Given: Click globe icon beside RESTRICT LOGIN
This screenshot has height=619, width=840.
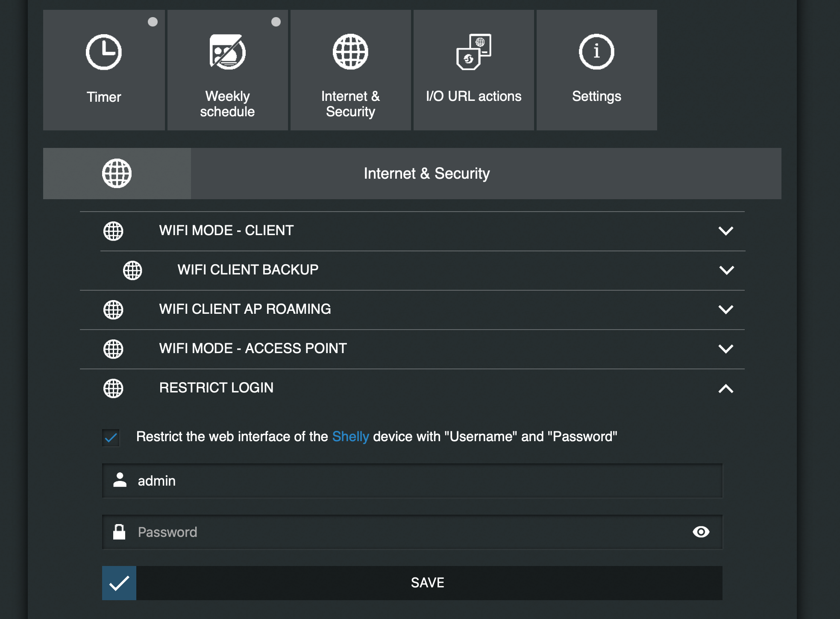Looking at the screenshot, I should coord(113,388).
